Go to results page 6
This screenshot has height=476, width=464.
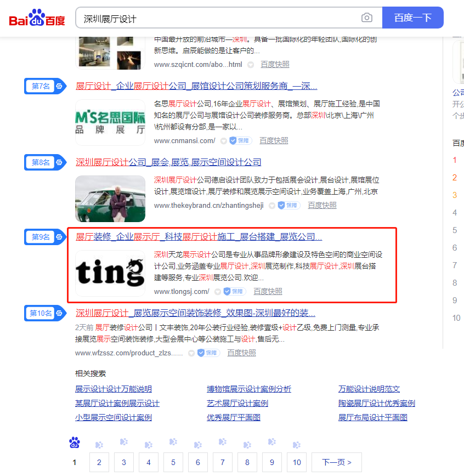[x=198, y=462]
